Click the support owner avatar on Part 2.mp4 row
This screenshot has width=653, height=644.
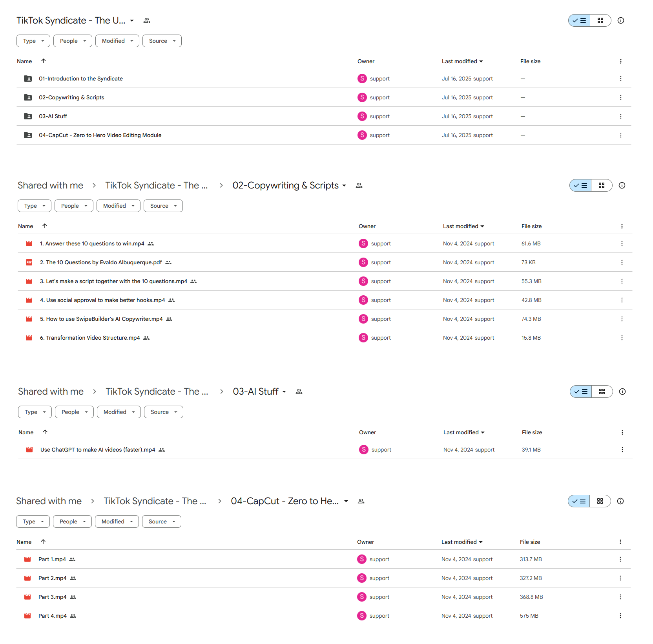click(362, 578)
